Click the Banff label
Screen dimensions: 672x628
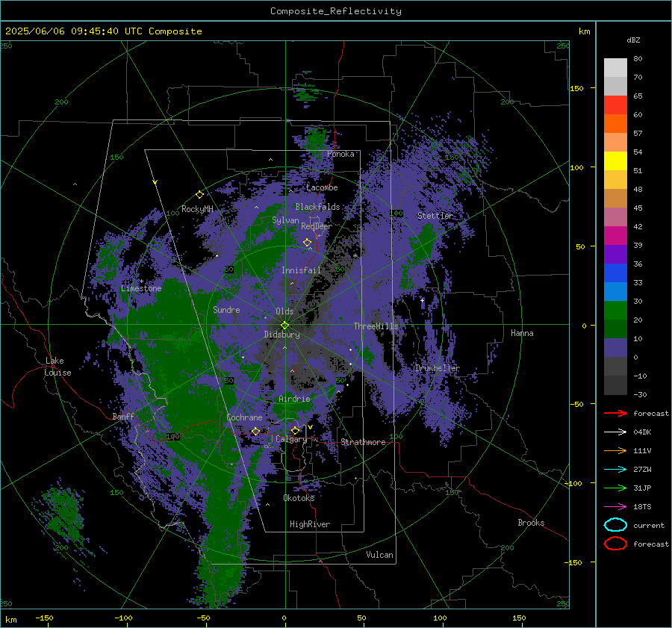[x=123, y=417]
